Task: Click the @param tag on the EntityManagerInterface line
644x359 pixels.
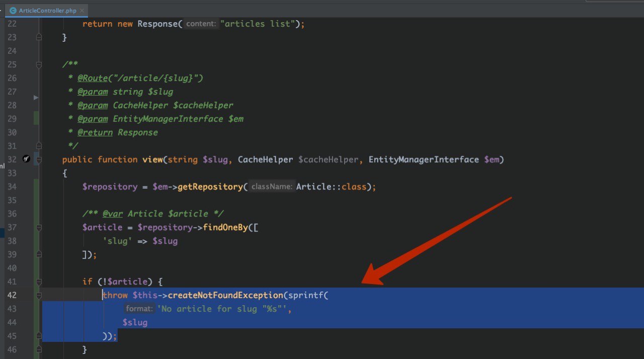Action: [93, 119]
